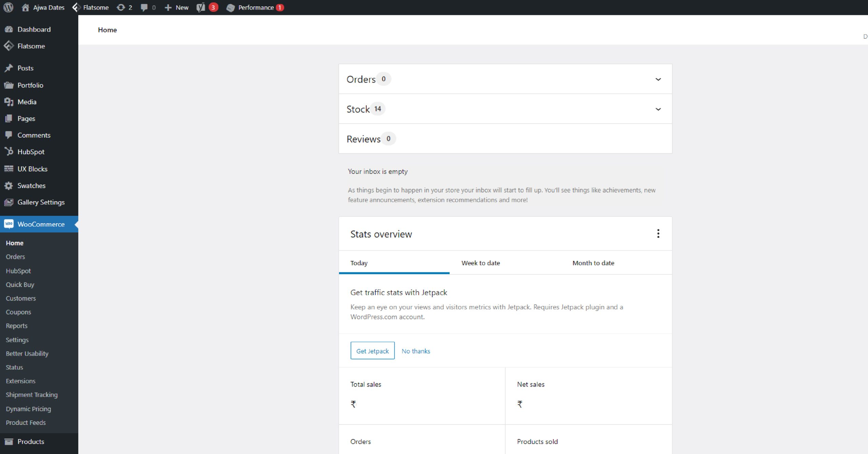This screenshot has width=868, height=454.
Task: Click the Portfolio icon in sidebar
Action: (x=8, y=85)
